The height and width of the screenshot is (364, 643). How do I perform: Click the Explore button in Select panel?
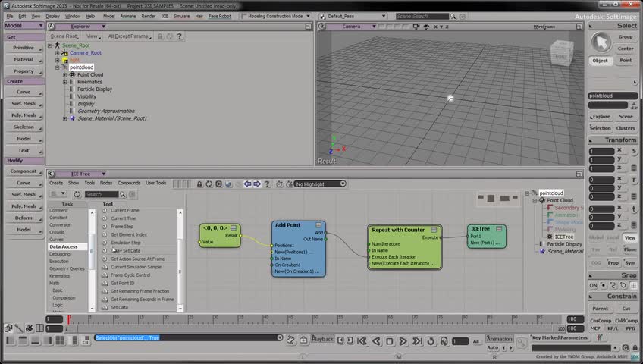[601, 117]
